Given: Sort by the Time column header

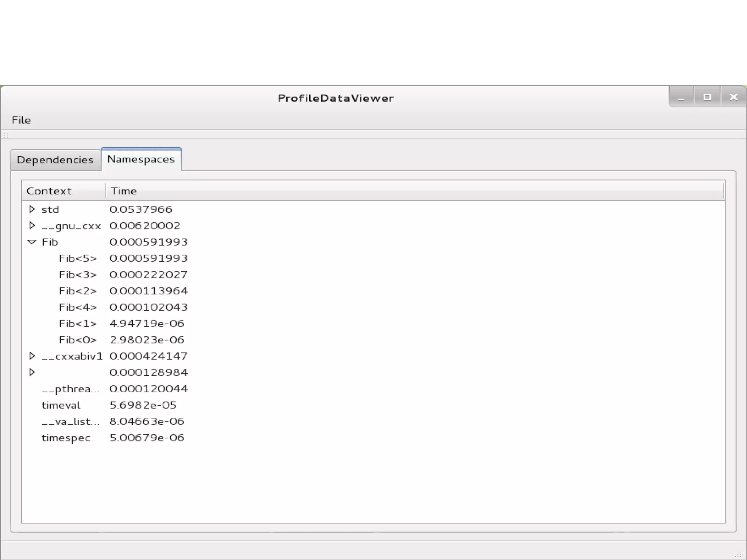Looking at the screenshot, I should coord(124,191).
